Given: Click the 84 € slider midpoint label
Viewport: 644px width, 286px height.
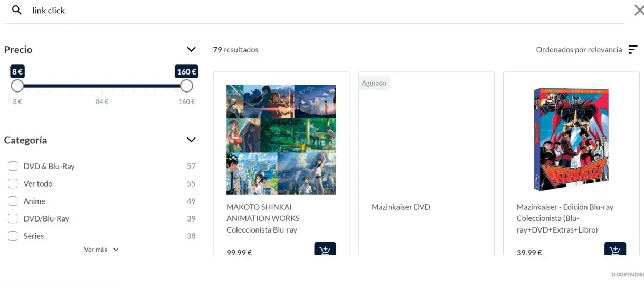Looking at the screenshot, I should pos(102,102).
